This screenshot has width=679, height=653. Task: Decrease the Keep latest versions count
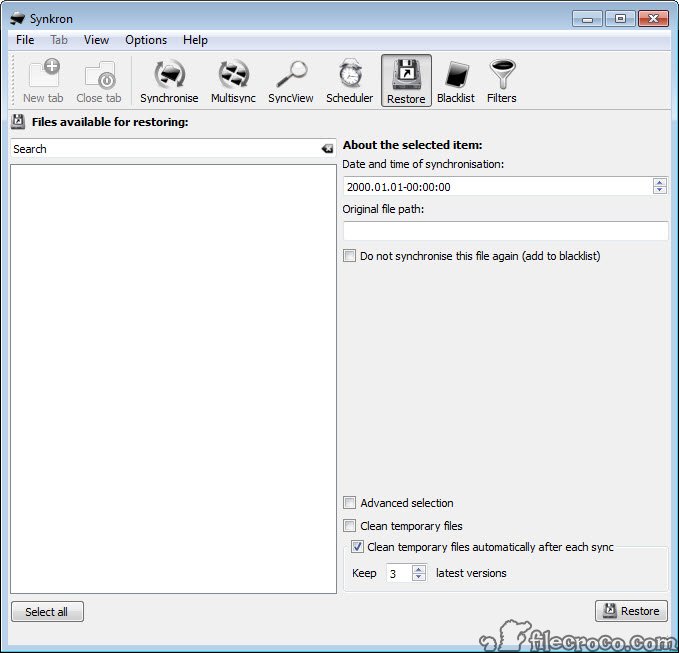(418, 577)
